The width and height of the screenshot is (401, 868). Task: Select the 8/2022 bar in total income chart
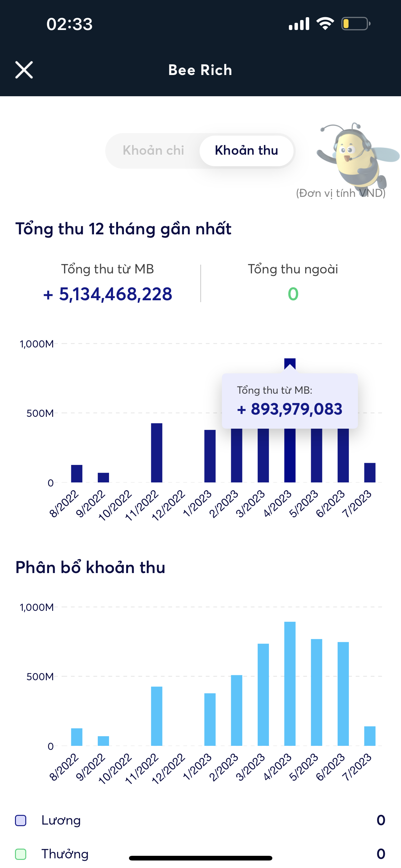tap(77, 473)
